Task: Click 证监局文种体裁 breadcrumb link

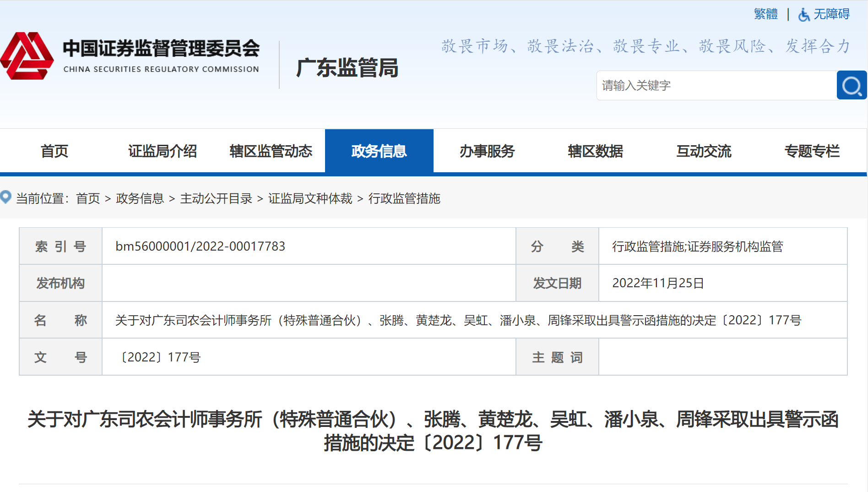Action: click(310, 198)
